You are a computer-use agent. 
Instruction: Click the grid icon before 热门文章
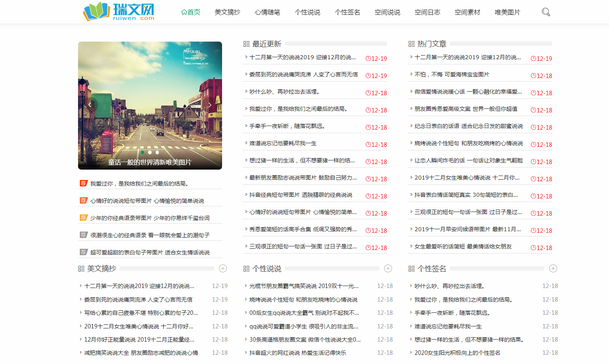point(411,44)
